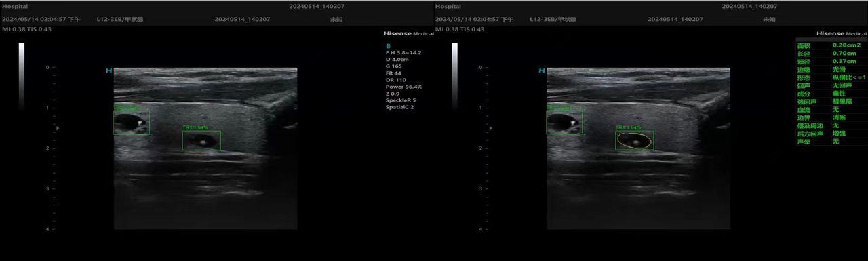This screenshot has height=261, width=868.
Task: Click the 边界 清晰 boundary row
Action: click(x=831, y=117)
